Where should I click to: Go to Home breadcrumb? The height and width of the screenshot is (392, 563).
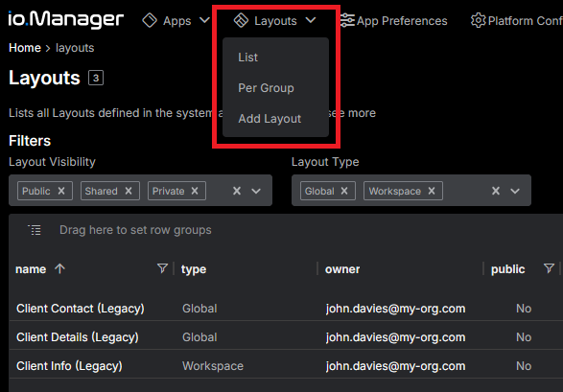[25, 48]
